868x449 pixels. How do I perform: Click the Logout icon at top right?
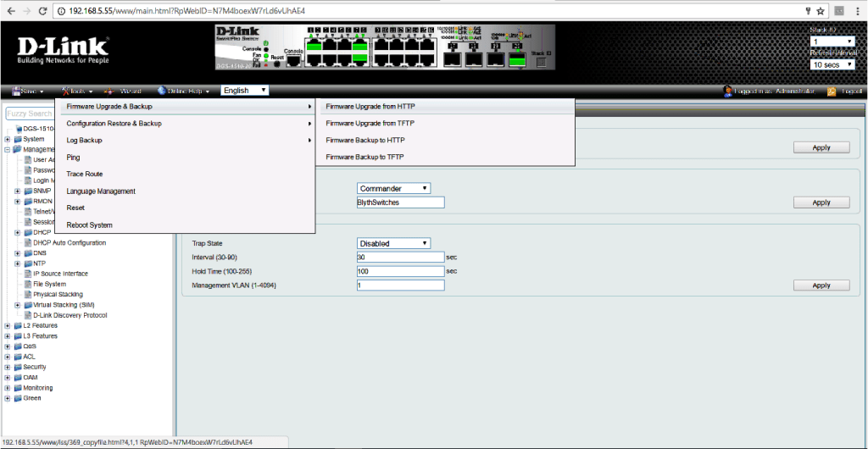(832, 91)
